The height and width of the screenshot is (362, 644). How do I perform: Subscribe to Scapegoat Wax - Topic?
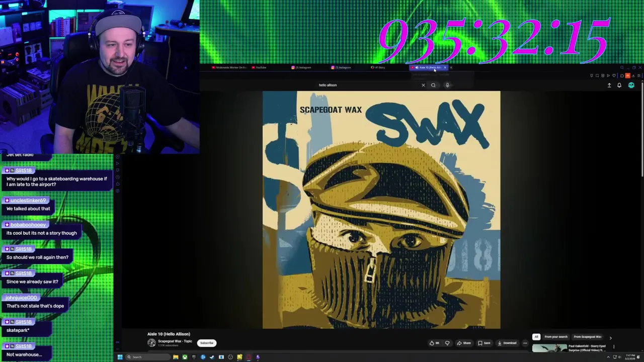[x=207, y=343]
